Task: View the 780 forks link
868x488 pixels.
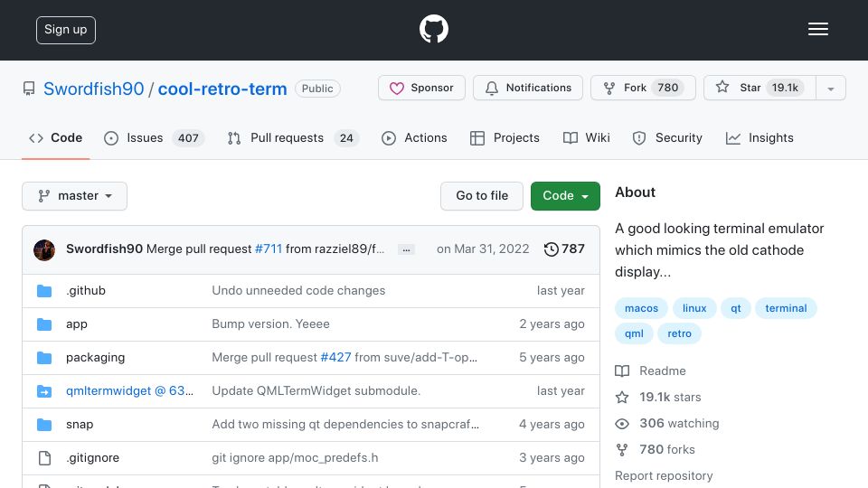Action: tap(655, 450)
